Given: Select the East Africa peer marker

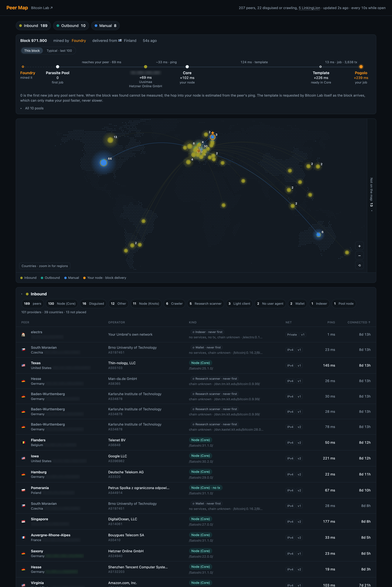Looking at the screenshot, I should click(x=223, y=205).
